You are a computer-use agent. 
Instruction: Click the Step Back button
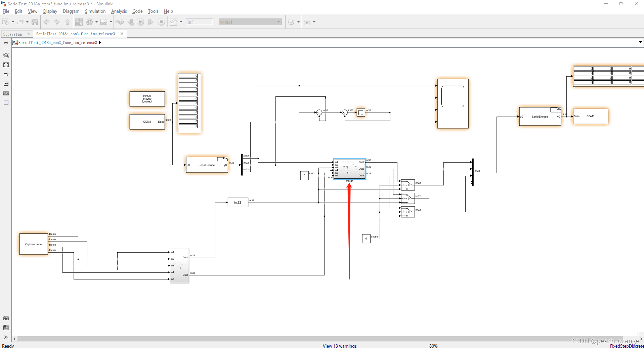coord(130,22)
